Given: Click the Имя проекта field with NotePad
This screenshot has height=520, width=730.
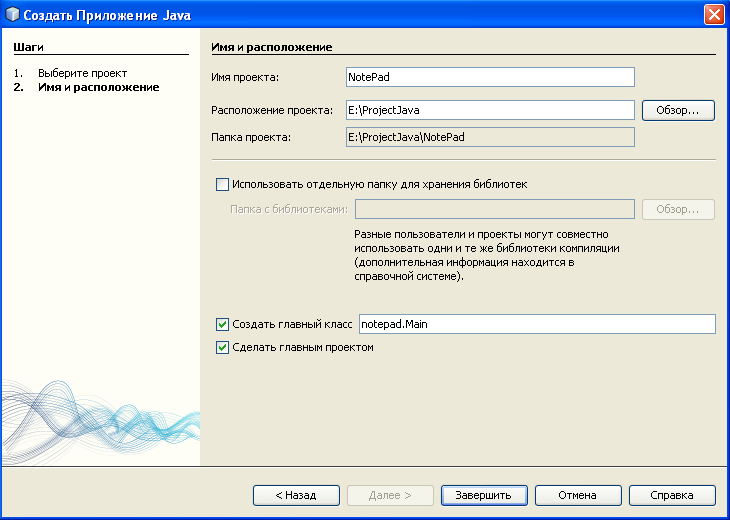Looking at the screenshot, I should pos(490,77).
